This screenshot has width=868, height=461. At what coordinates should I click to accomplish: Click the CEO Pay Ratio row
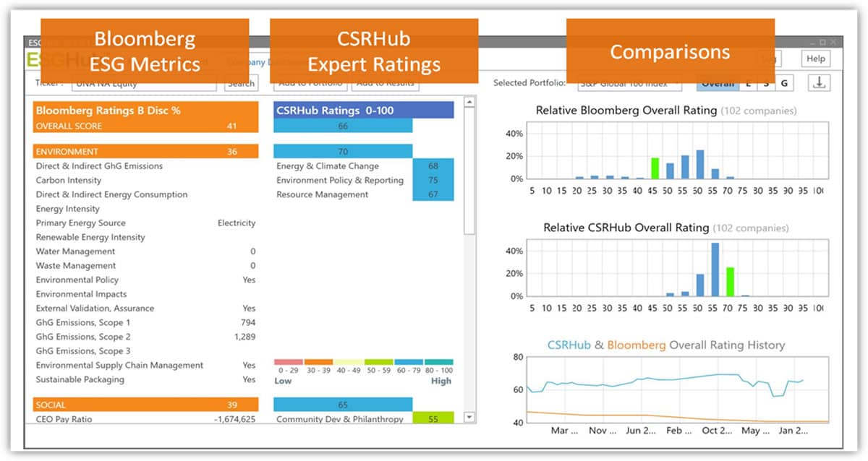tap(145, 419)
